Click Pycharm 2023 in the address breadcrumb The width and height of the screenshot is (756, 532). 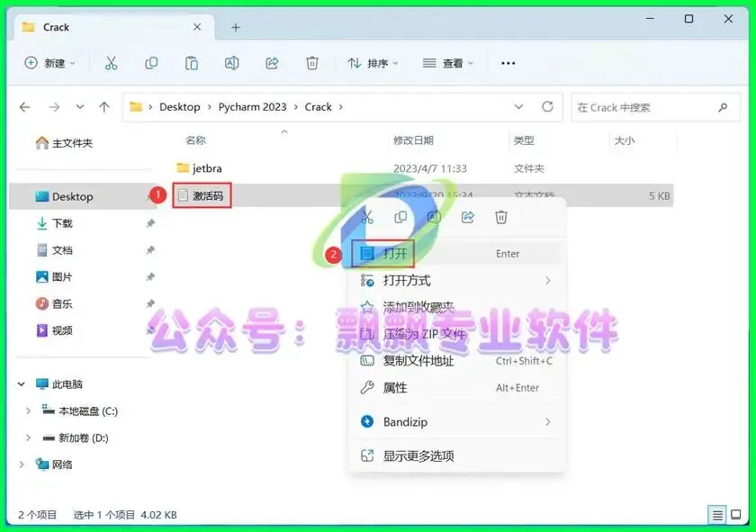252,106
